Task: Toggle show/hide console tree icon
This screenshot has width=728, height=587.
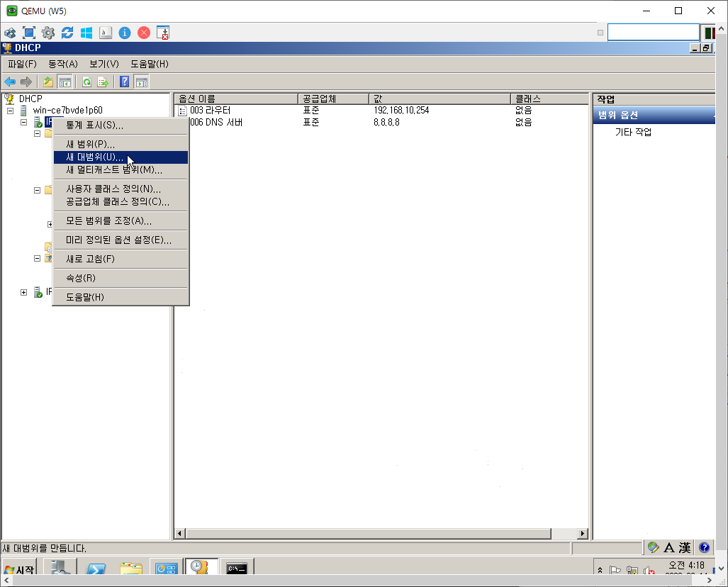Action: tap(65, 82)
